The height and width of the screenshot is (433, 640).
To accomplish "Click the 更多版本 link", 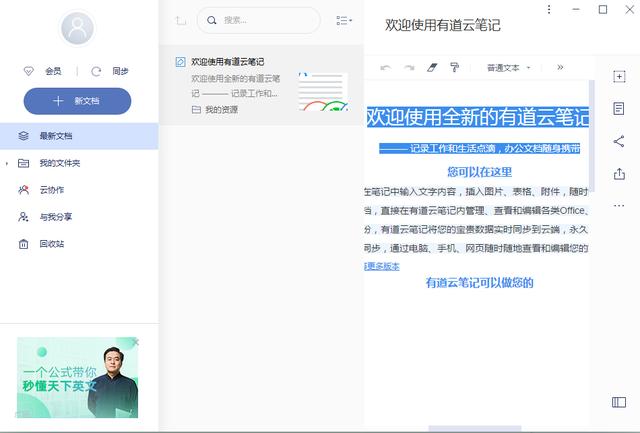I will (x=382, y=266).
